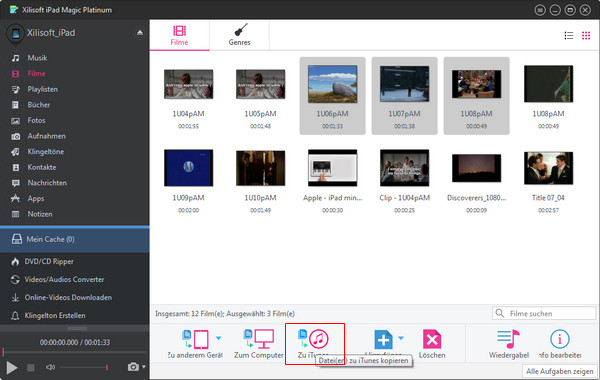Click panel resize grip above player
This screenshot has height=380, width=600.
coord(77,329)
